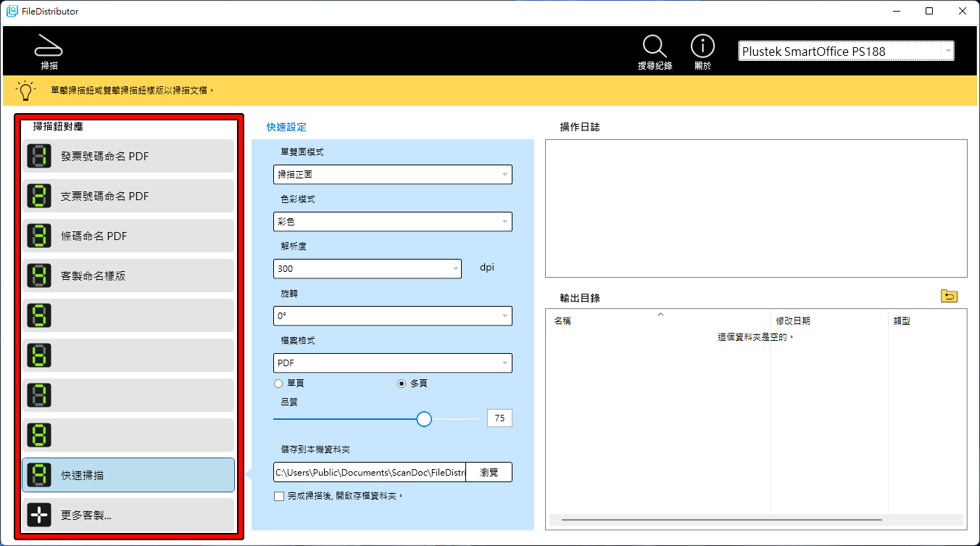Select 條碼命名 PDF scan button
This screenshot has width=980, height=546.
pyautogui.click(x=128, y=236)
